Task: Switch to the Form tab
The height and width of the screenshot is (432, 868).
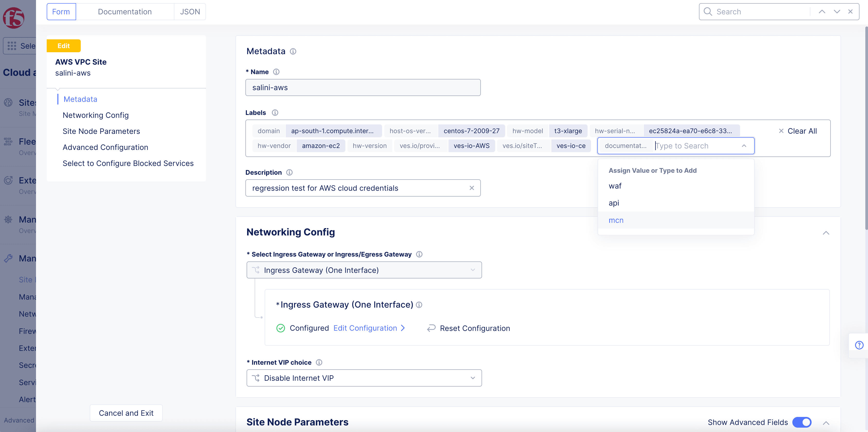Action: click(61, 12)
